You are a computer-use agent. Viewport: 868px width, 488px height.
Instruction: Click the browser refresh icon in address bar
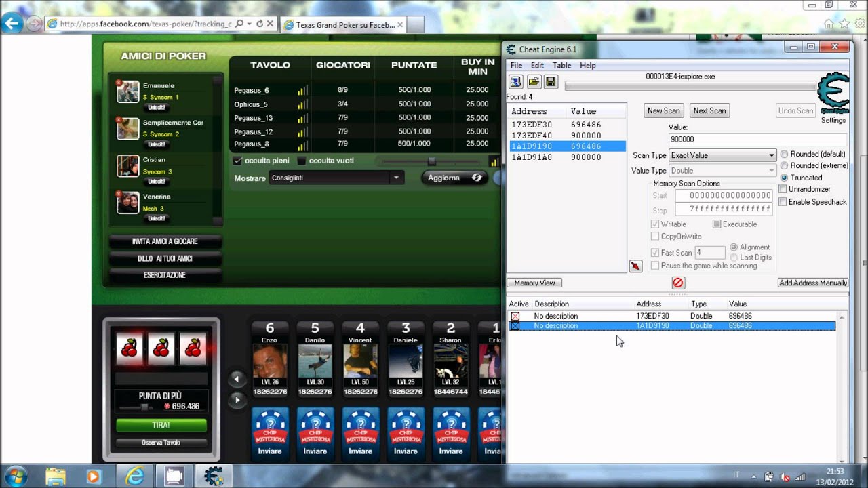259,24
